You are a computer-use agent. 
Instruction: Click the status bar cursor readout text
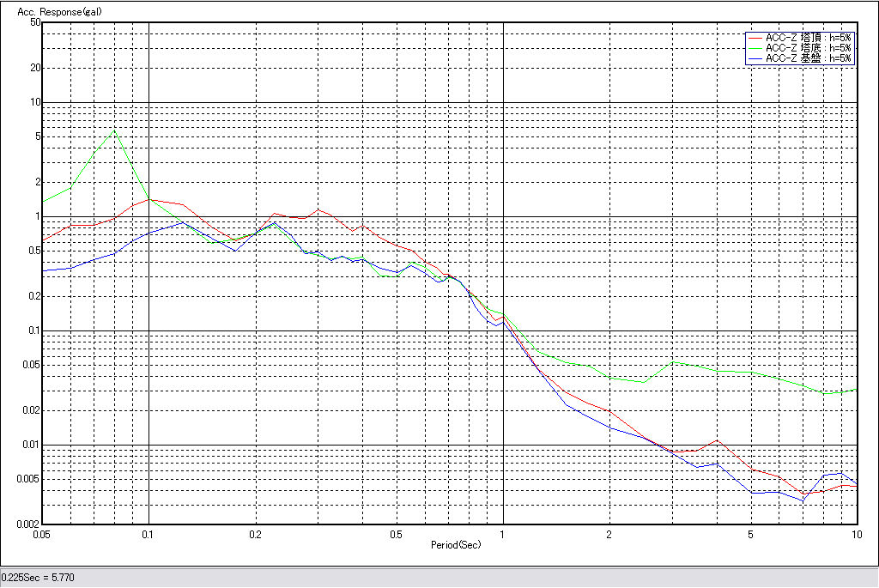click(x=38, y=578)
